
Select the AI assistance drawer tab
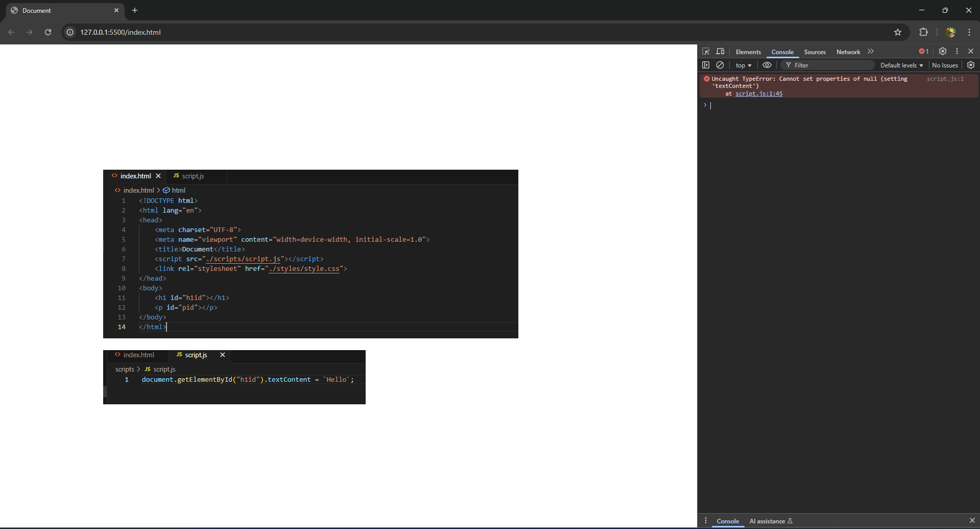pyautogui.click(x=771, y=521)
